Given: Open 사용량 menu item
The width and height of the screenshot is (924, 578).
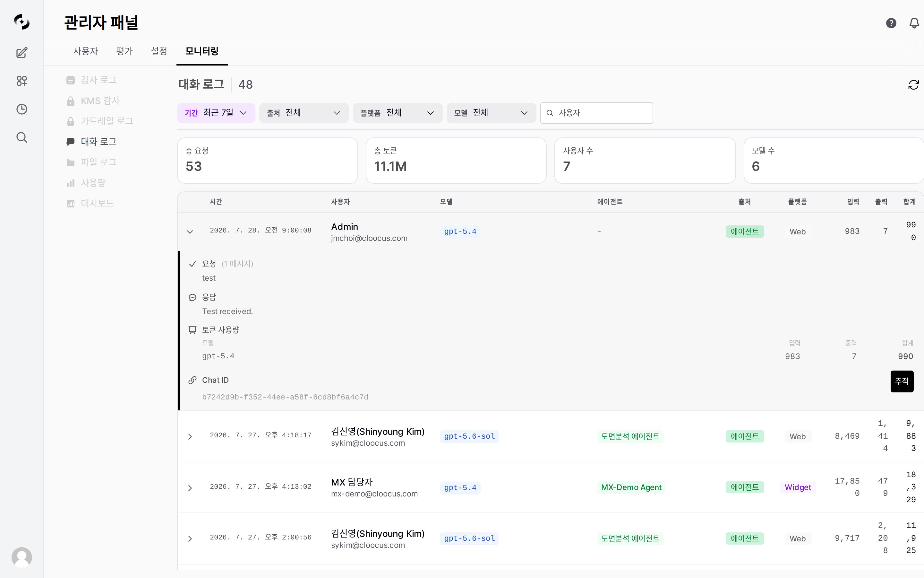Looking at the screenshot, I should coord(93,183).
